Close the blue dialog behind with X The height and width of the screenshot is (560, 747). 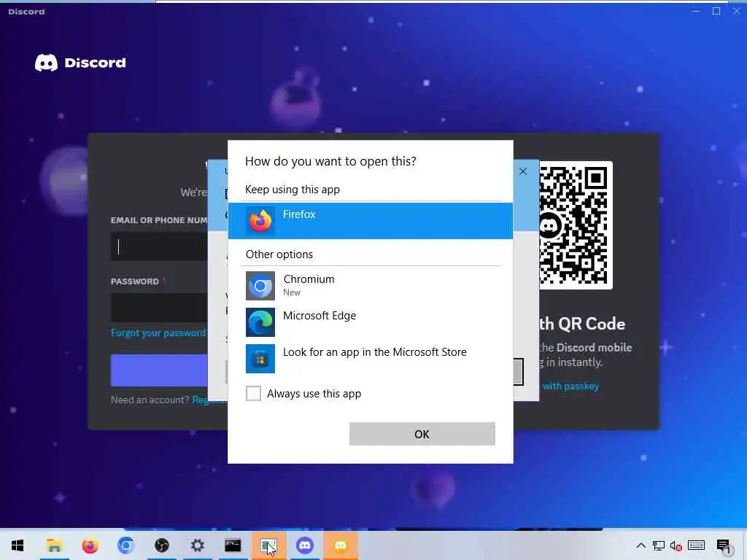pos(522,171)
